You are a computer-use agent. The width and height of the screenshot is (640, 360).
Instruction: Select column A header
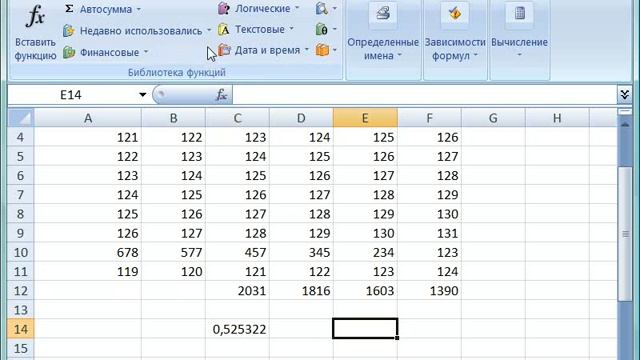[x=88, y=118]
